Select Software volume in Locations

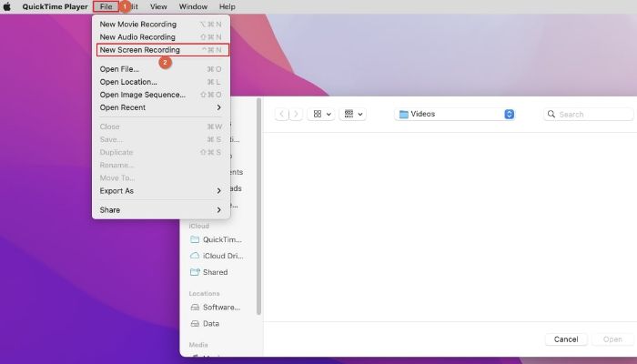coord(216,308)
